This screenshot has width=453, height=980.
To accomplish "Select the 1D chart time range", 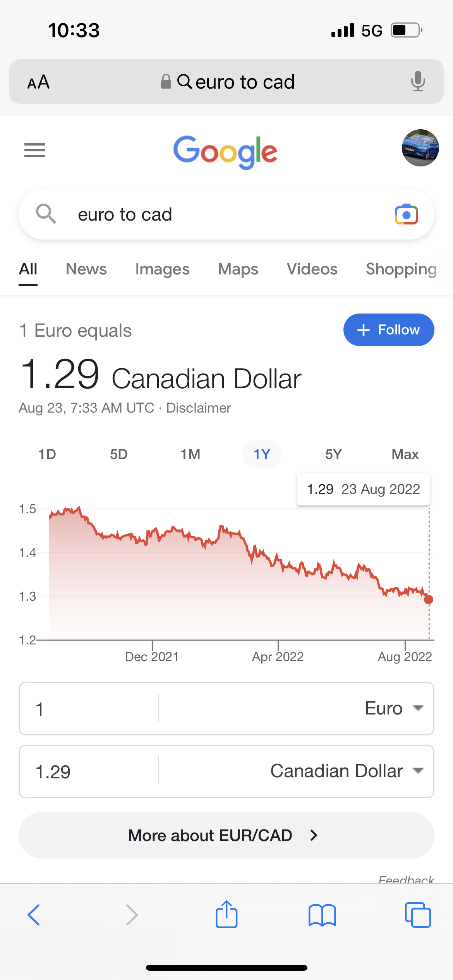I will (x=47, y=454).
